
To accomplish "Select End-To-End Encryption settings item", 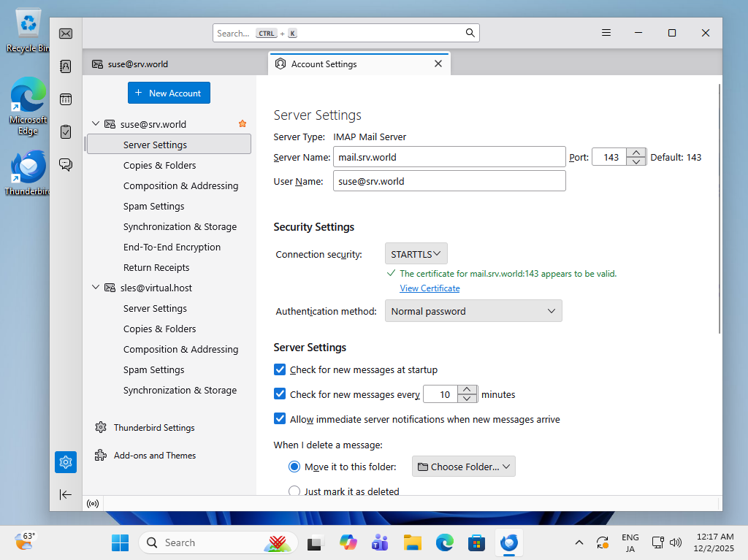I will point(172,248).
